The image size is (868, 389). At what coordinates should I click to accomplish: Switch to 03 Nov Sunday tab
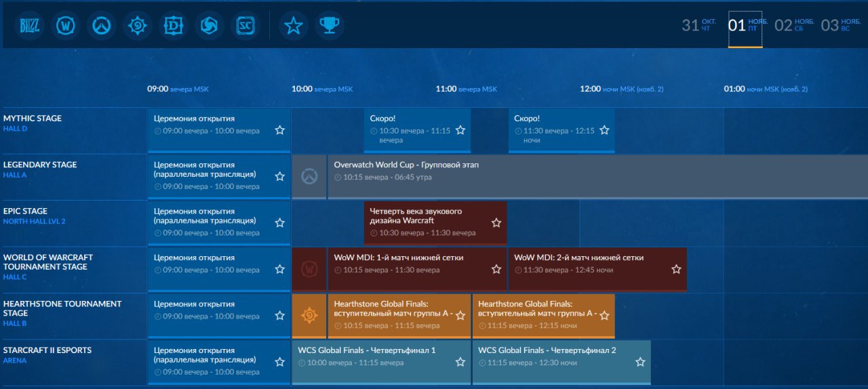point(840,26)
